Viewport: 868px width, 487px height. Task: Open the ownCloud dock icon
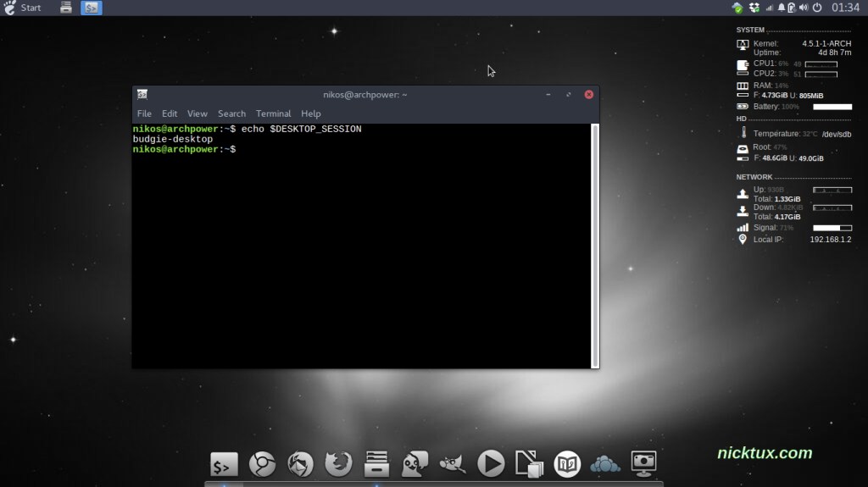(605, 464)
